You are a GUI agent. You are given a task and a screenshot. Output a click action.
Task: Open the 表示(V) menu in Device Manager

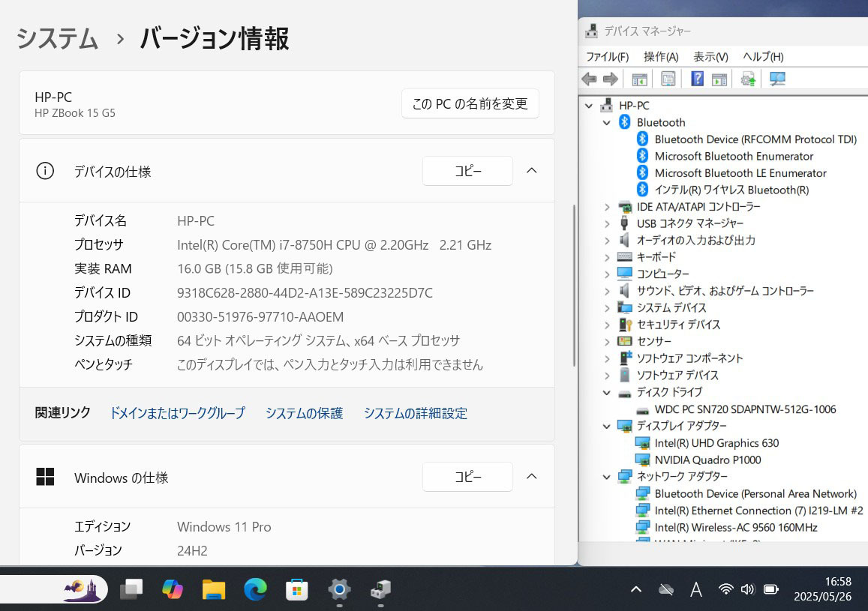pos(710,56)
